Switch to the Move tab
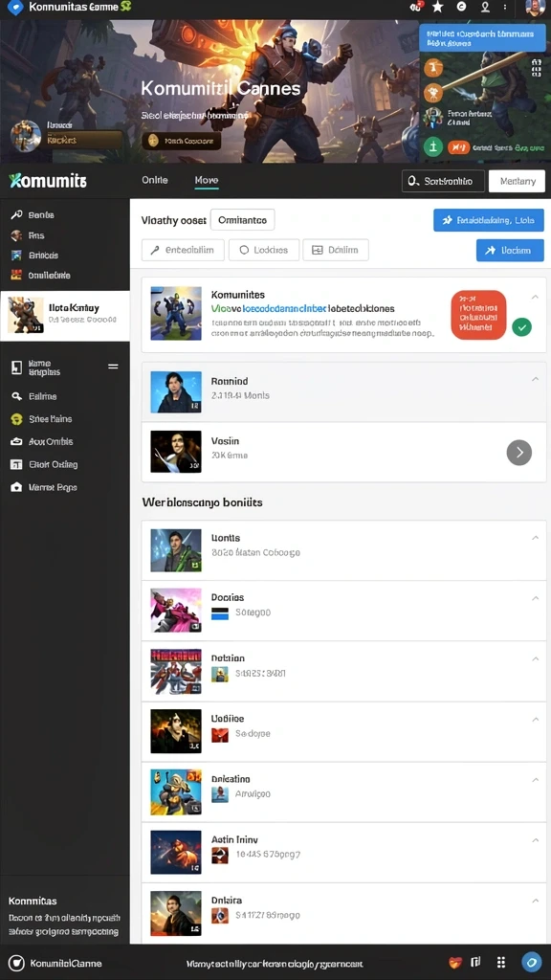The width and height of the screenshot is (551, 980). (207, 180)
